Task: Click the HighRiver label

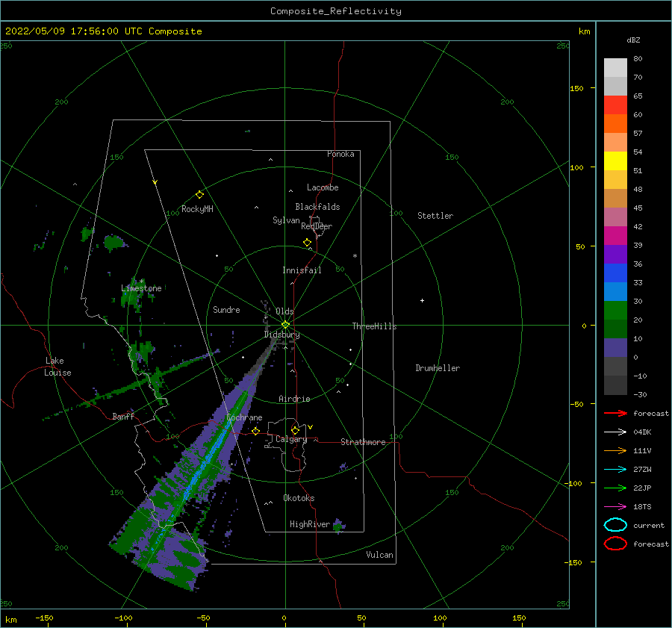Action: (x=310, y=524)
